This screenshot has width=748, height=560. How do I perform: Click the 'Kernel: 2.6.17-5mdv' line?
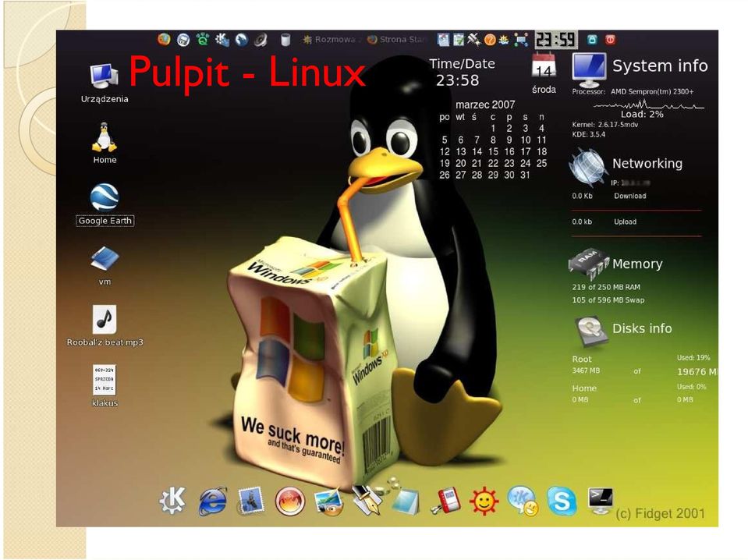(x=605, y=125)
